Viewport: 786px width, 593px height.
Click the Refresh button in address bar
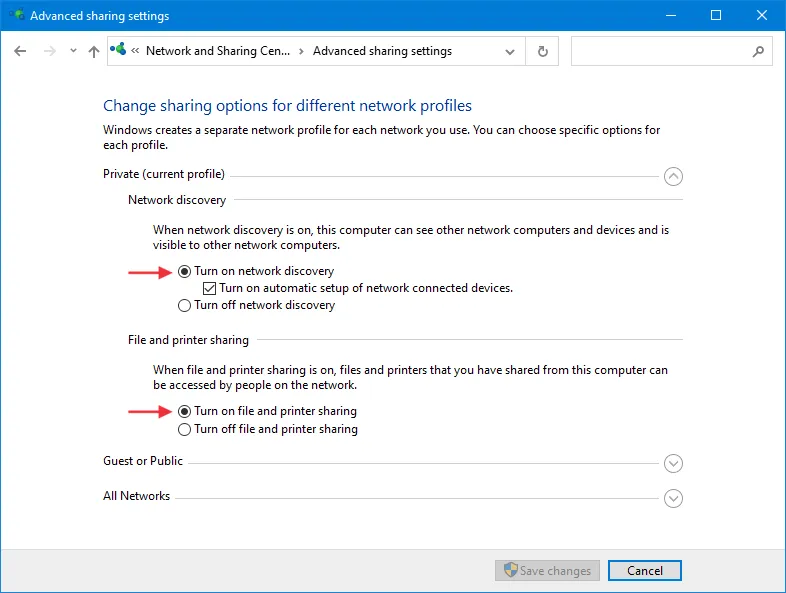point(542,51)
